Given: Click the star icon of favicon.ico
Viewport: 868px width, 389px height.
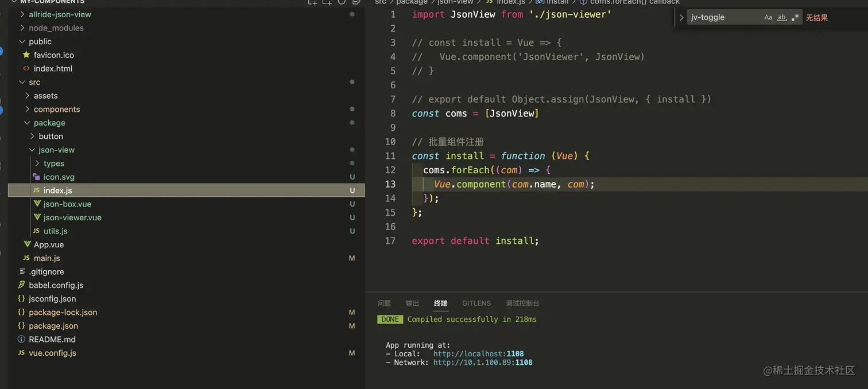Looking at the screenshot, I should (26, 55).
